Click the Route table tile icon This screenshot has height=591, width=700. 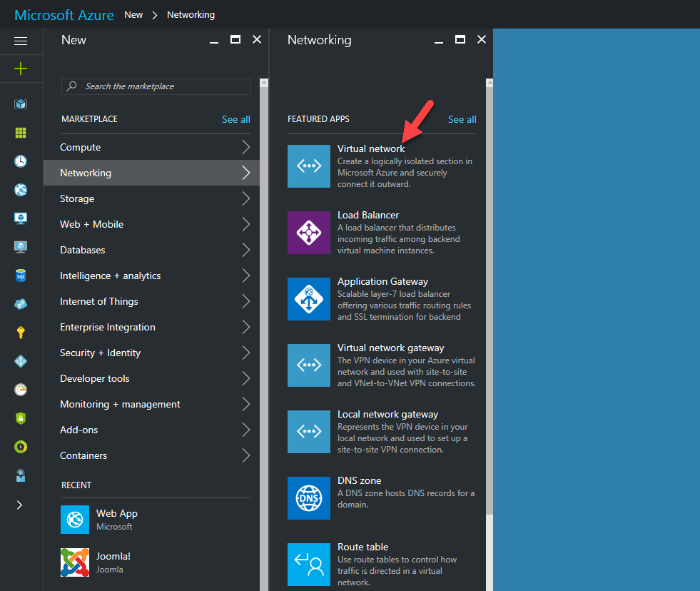(309, 564)
